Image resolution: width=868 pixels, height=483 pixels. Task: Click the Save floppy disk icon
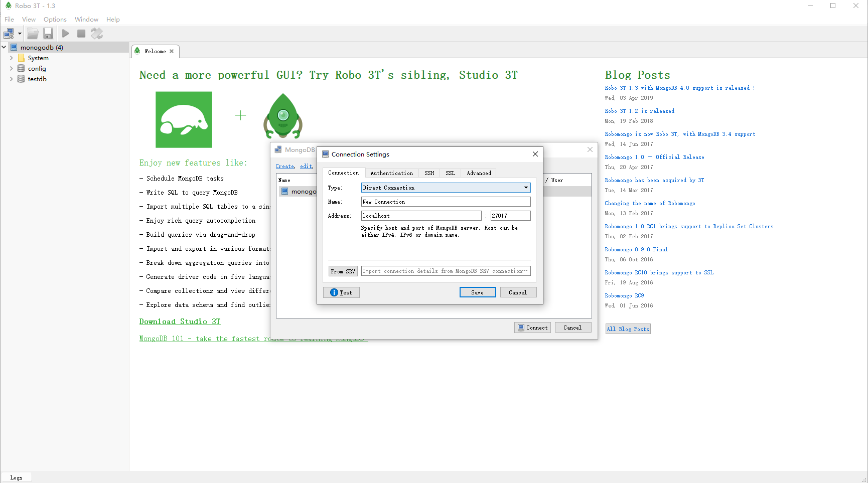coord(48,34)
